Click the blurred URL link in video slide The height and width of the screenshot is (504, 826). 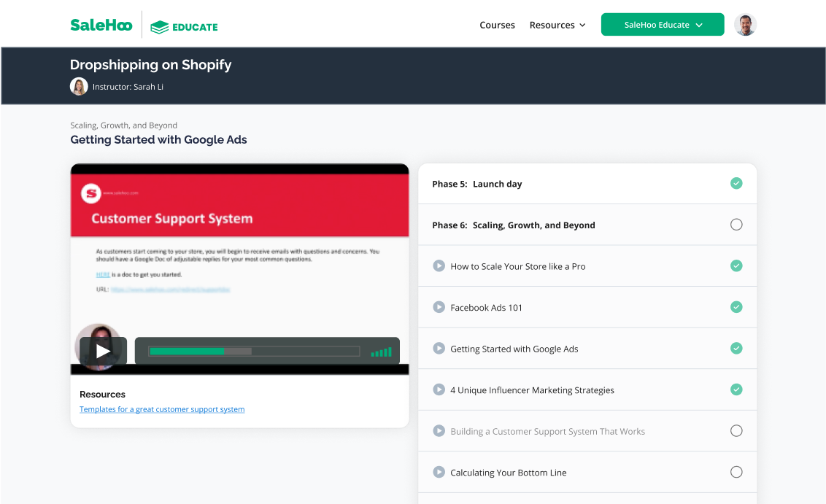[170, 289]
